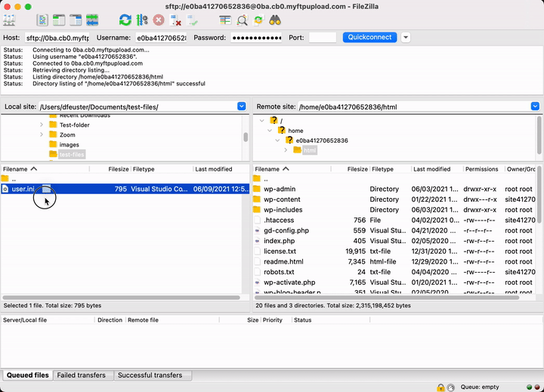Expand the Zoom folder in local tree
This screenshot has width=544, height=392.
click(42, 134)
